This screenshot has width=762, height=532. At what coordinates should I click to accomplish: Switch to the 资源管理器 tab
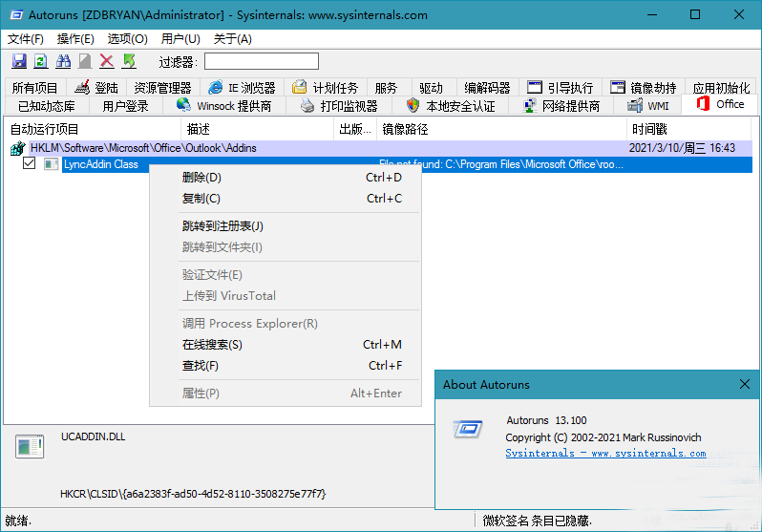click(162, 88)
